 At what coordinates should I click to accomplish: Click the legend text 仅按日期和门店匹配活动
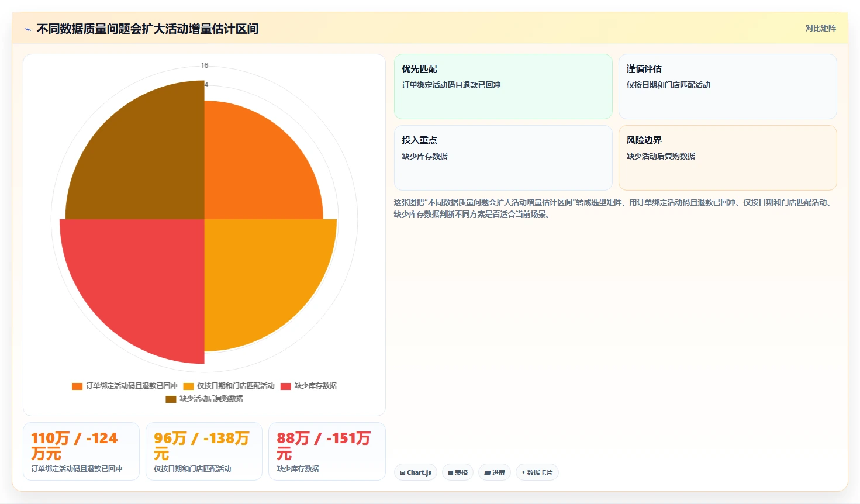click(236, 386)
